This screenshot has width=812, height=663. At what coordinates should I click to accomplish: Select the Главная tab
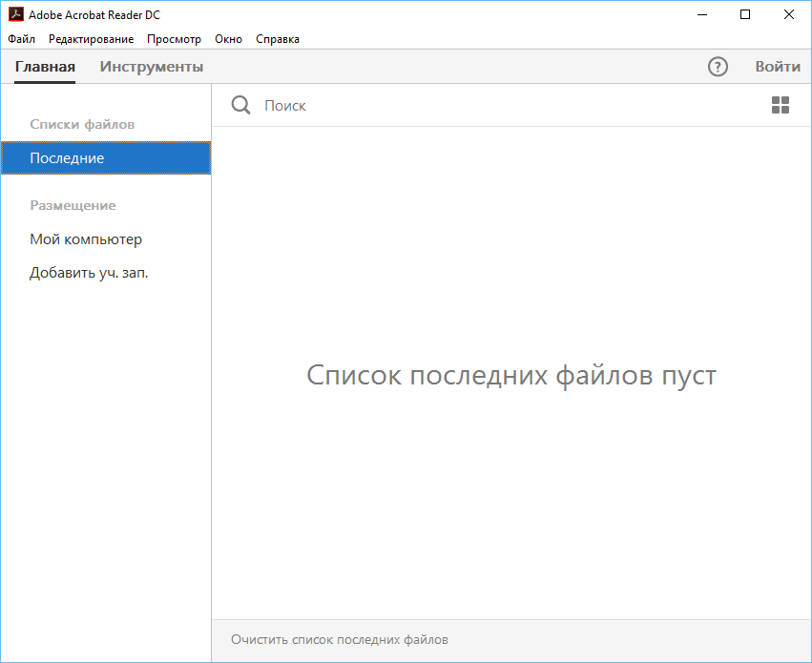(x=45, y=67)
